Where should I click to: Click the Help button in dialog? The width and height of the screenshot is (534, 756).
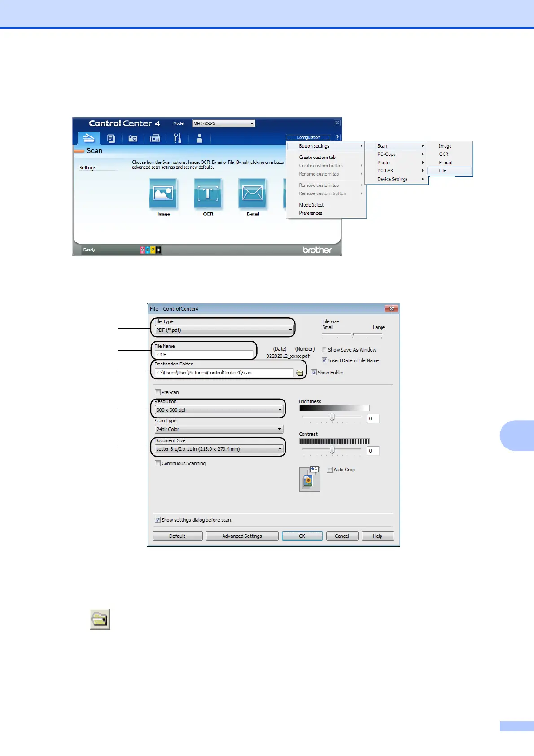click(x=377, y=536)
